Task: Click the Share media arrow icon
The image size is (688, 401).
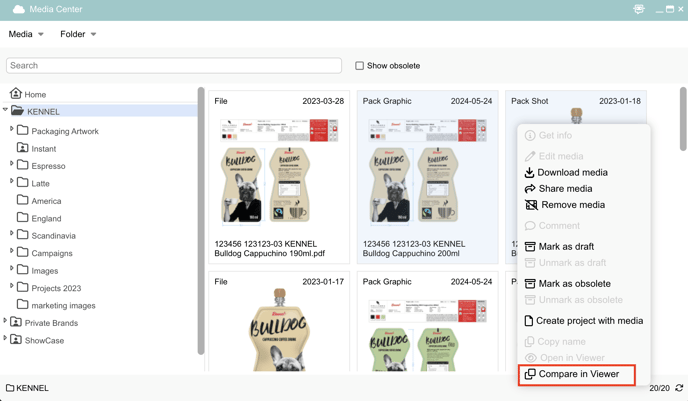Action: [530, 188]
